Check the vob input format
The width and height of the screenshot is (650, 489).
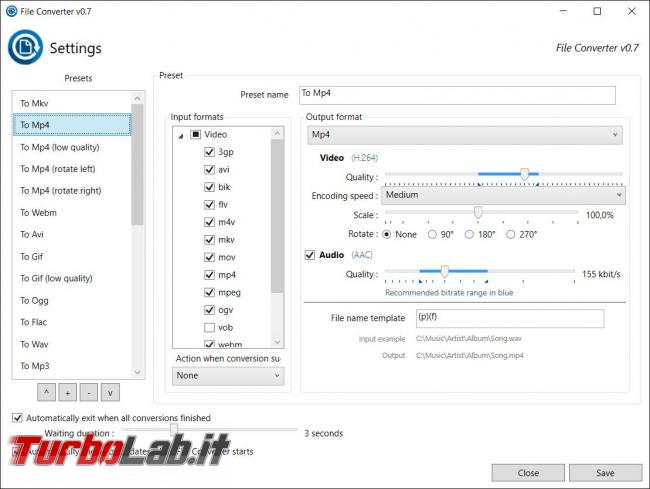click(x=209, y=327)
